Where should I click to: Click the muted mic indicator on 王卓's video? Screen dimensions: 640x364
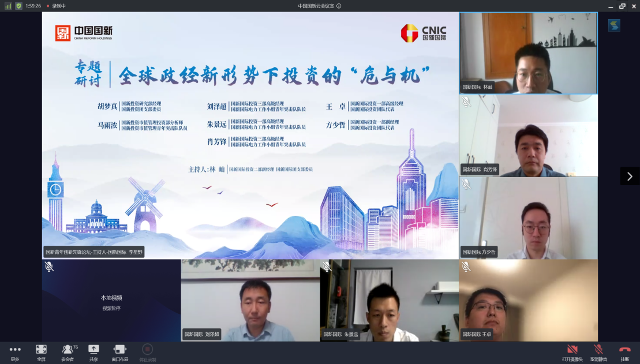(467, 267)
